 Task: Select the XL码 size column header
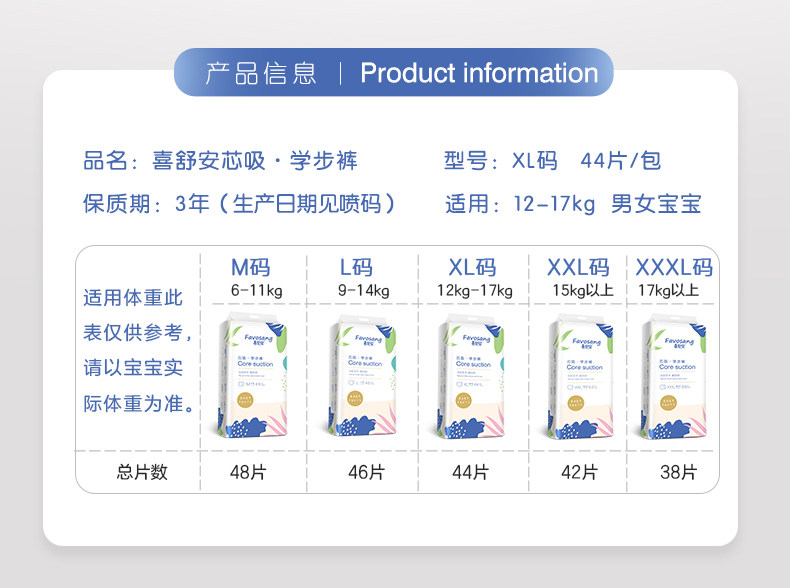(x=472, y=268)
